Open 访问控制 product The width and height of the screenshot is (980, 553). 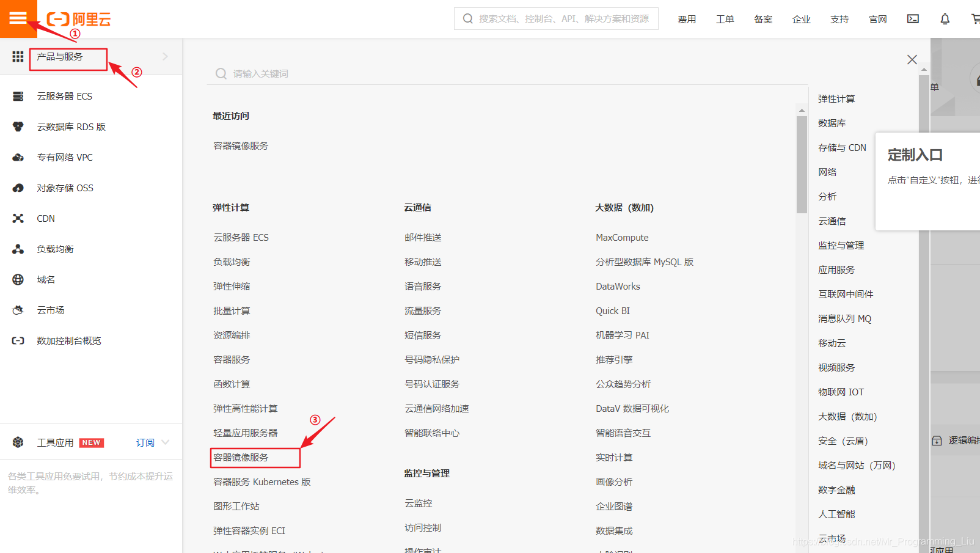point(423,528)
